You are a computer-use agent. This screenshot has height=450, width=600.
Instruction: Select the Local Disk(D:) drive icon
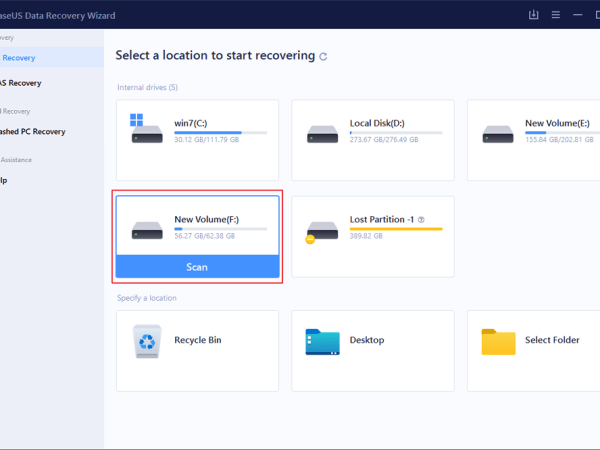point(322,134)
